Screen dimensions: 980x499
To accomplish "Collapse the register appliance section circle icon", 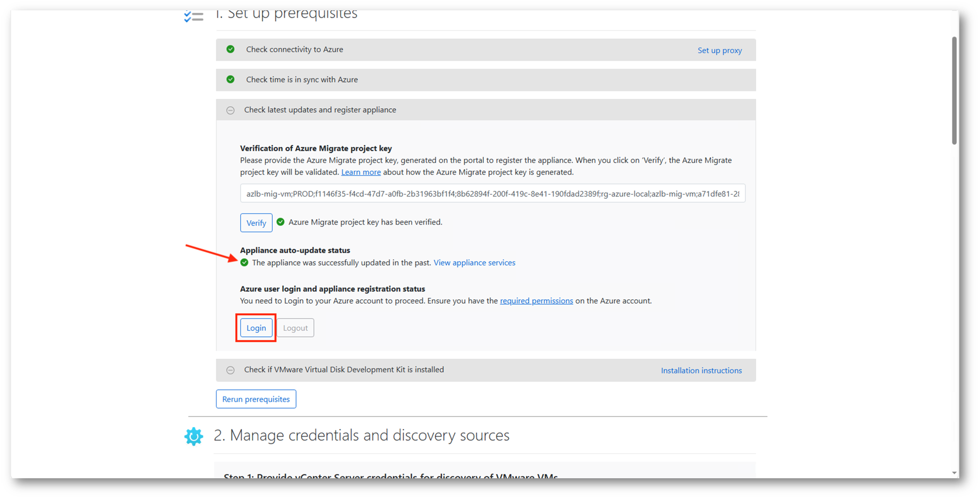I will coord(230,110).
